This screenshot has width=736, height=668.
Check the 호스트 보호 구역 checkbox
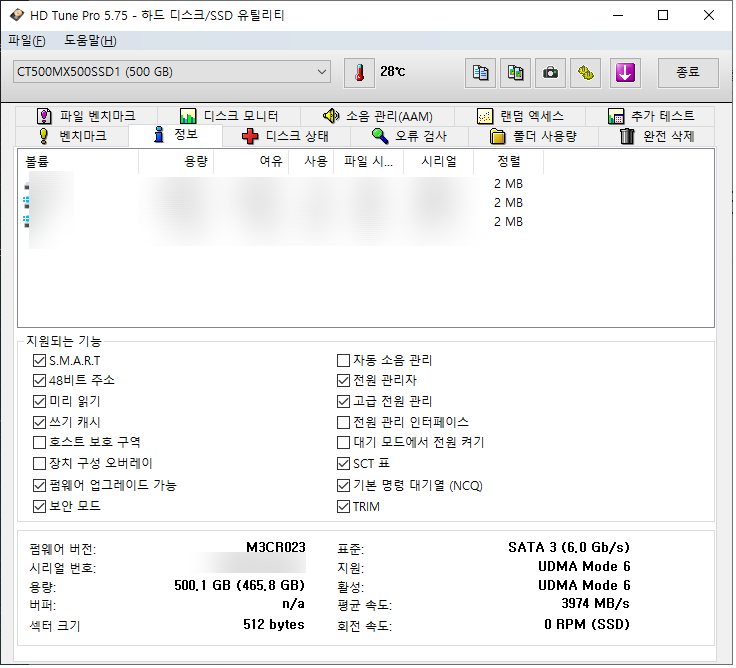tap(39, 442)
